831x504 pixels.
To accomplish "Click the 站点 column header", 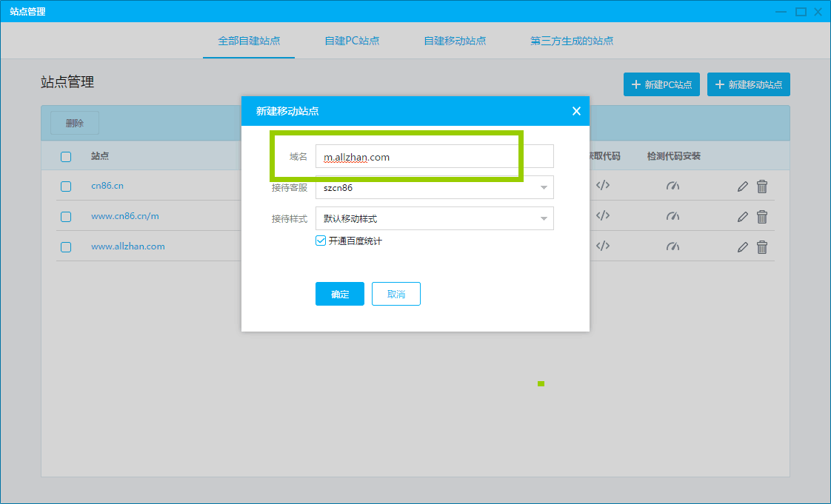I will (100, 156).
